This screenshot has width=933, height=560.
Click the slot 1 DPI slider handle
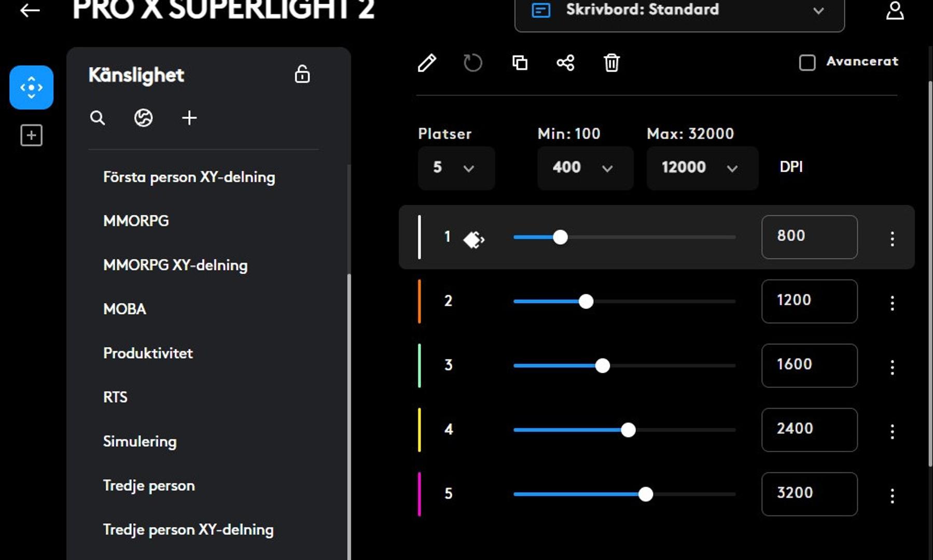[x=560, y=237]
